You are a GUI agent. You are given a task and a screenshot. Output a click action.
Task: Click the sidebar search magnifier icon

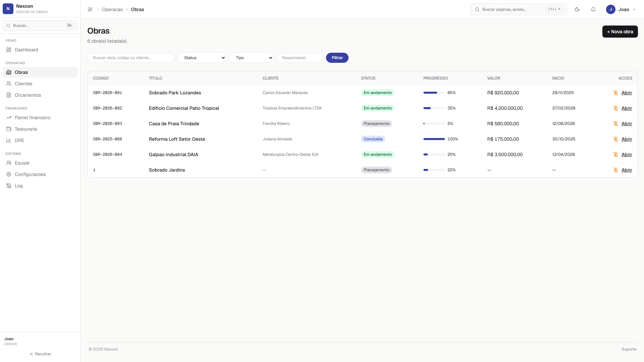click(x=8, y=26)
